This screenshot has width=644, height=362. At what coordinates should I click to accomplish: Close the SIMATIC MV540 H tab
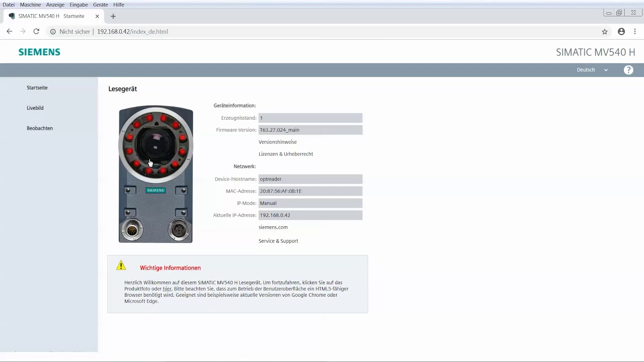pos(97,16)
